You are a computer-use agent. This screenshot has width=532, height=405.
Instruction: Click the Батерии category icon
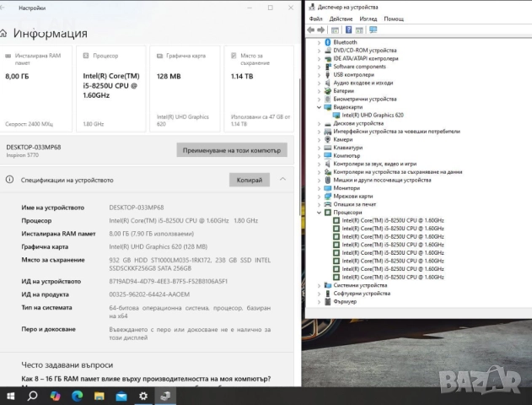[x=328, y=90]
